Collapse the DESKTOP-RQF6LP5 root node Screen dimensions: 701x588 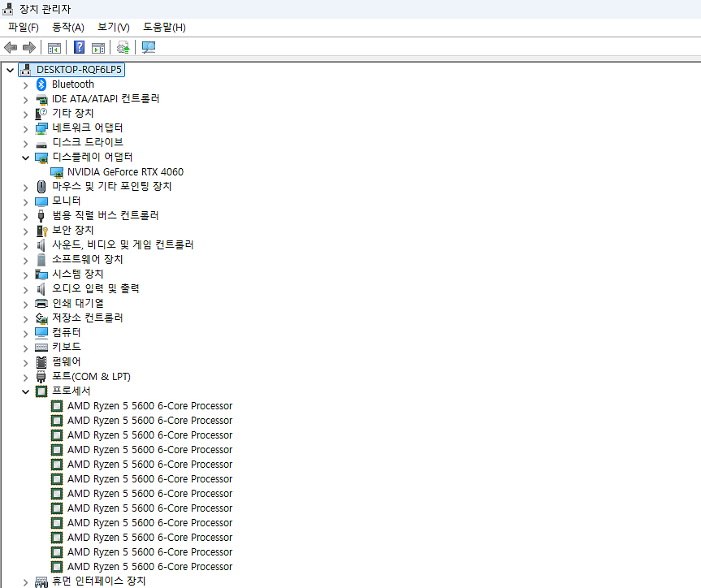click(x=10, y=70)
